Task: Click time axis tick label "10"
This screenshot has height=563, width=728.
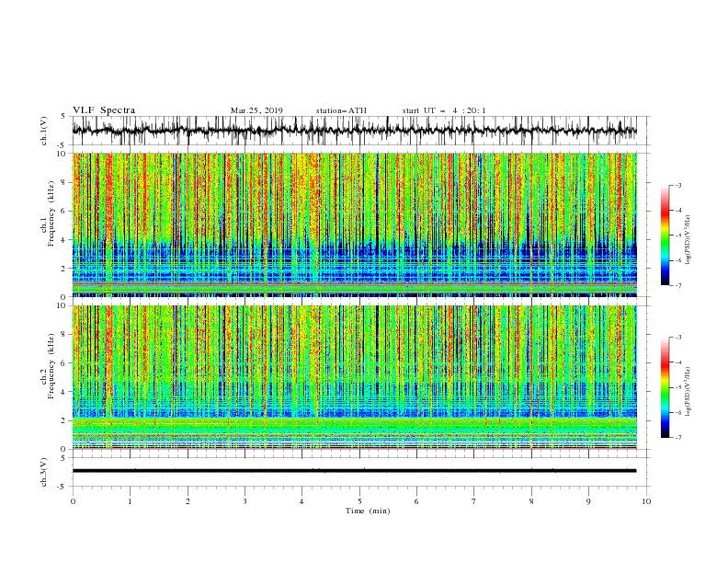Action: 646,501
